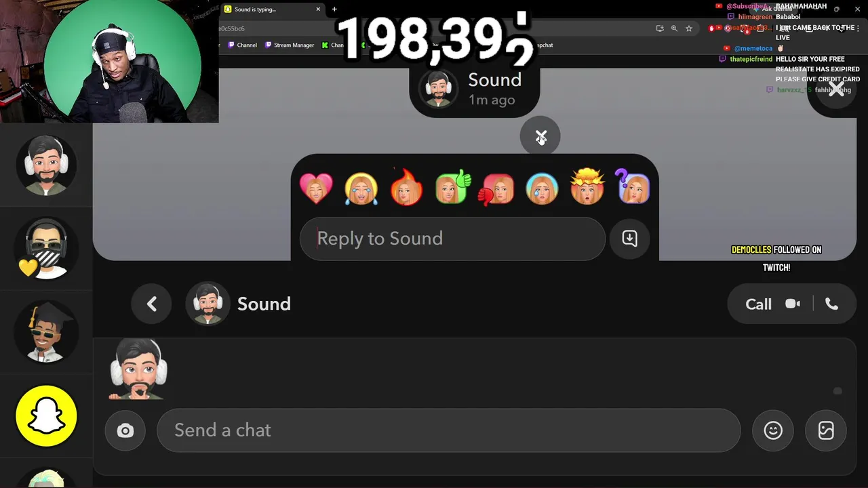
Task: Start a video call with Sound
Action: tap(793, 304)
